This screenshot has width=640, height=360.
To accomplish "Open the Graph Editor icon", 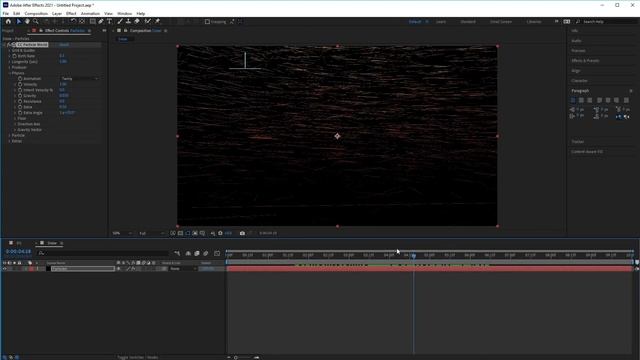I will [217, 253].
